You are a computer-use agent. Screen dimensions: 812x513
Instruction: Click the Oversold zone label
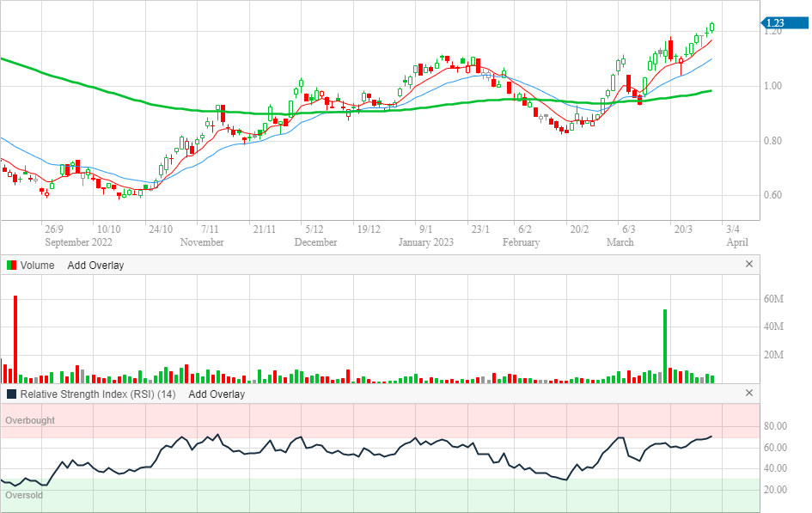(25, 496)
